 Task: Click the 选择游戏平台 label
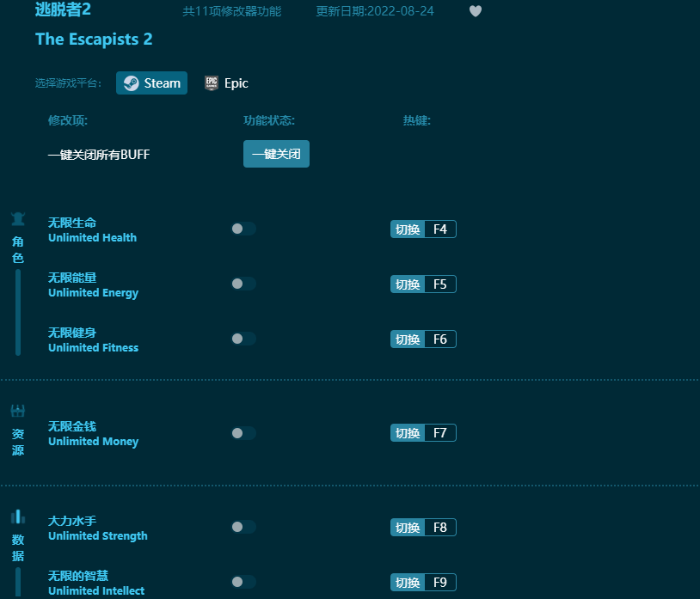68,83
